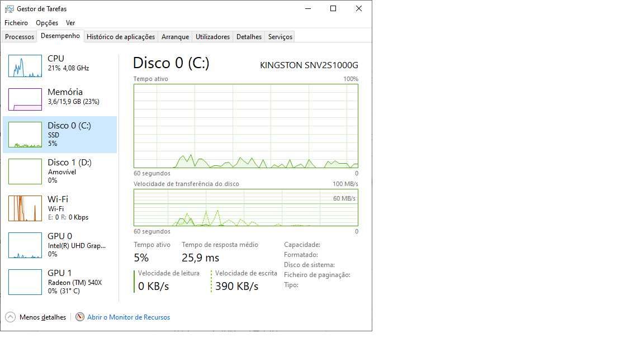Open the Ficheiro menu
Viewport: 644px width, 362px height.
click(x=16, y=23)
